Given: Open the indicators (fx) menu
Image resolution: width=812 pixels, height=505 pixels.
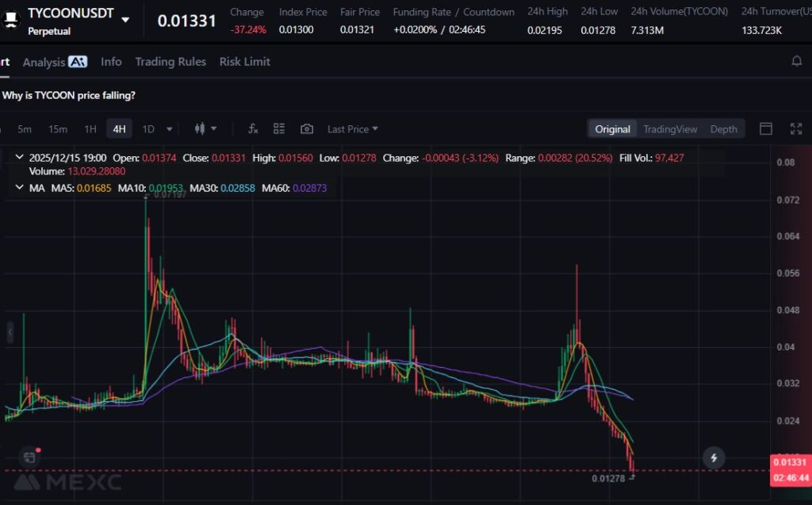Looking at the screenshot, I should (x=253, y=129).
